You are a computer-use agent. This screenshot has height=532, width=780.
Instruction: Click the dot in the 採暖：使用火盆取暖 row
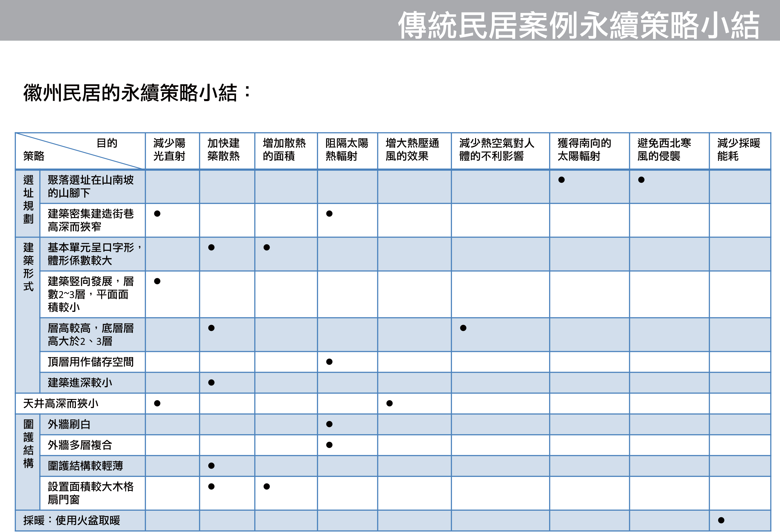point(721,520)
